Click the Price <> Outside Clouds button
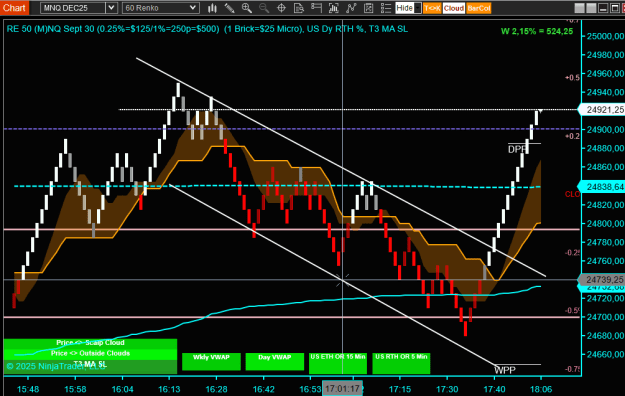This screenshot has height=396, width=625. pos(90,353)
